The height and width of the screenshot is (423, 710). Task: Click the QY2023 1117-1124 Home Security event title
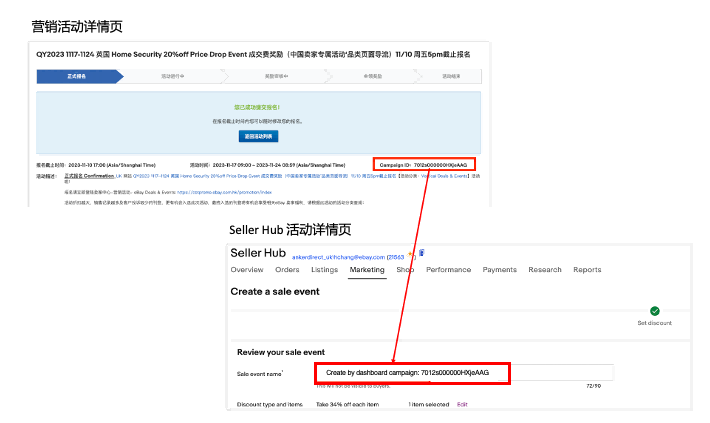point(253,54)
